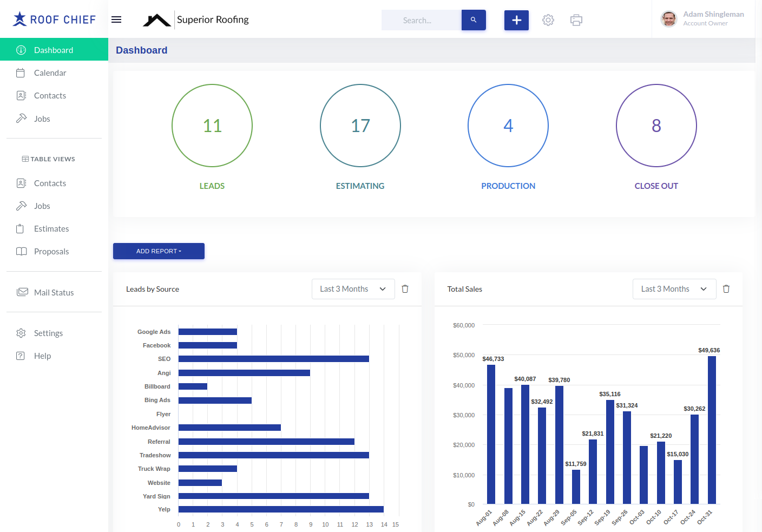762x532 pixels.
Task: Click Table Views Contacts icon
Action: pyautogui.click(x=21, y=183)
